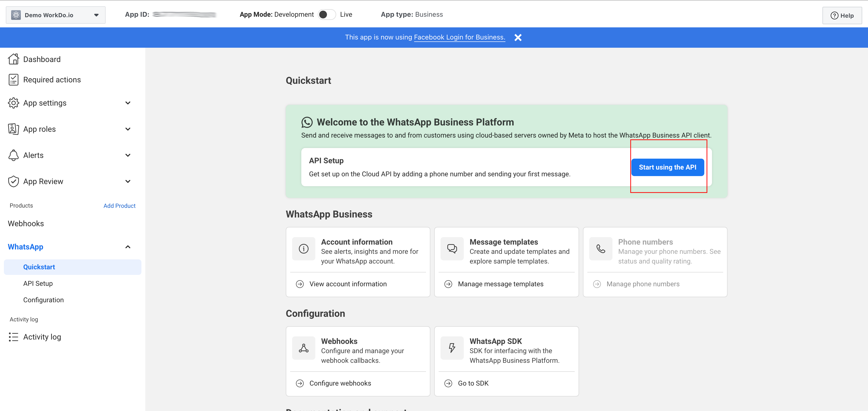
Task: Select the Configuration menu item in sidebar
Action: 43,300
